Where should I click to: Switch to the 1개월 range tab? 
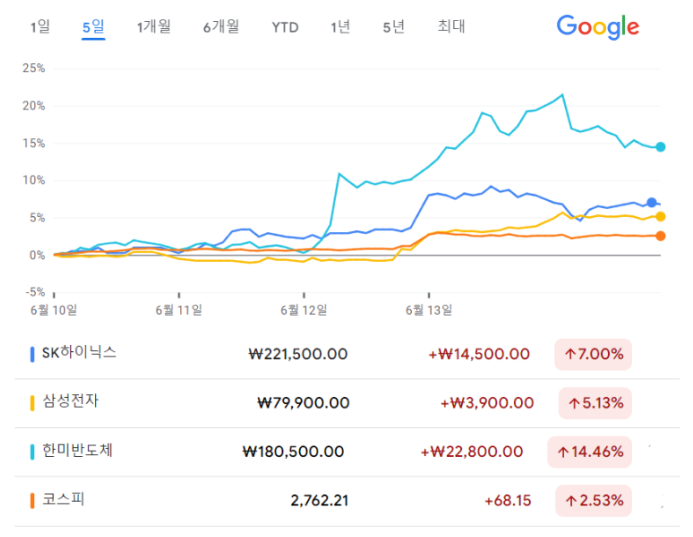(153, 27)
